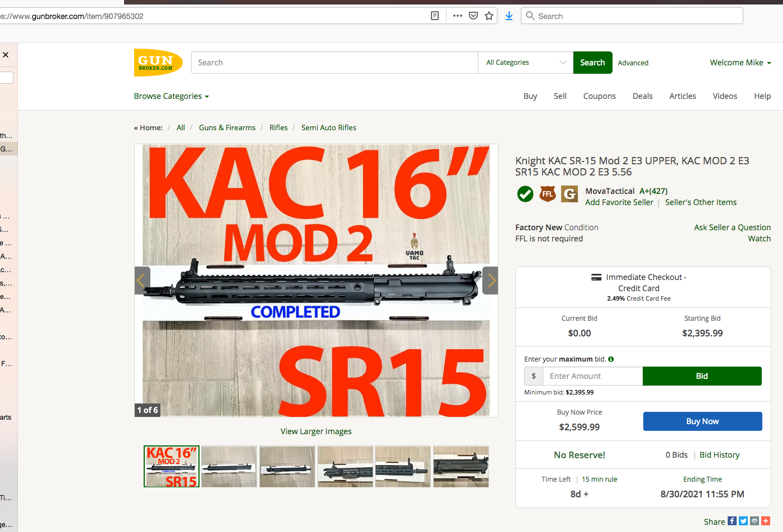Select the sixth image thumbnail
This screenshot has height=532, width=783.
(x=461, y=466)
